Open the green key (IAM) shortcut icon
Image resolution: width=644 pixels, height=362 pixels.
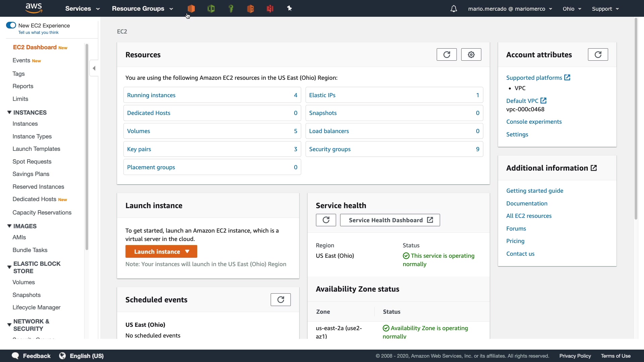click(x=231, y=8)
